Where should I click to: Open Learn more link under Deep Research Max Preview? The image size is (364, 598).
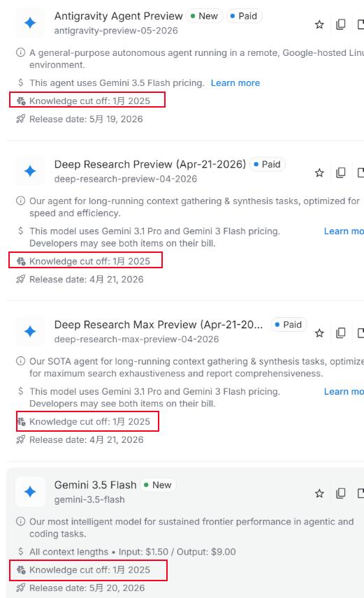tap(344, 391)
